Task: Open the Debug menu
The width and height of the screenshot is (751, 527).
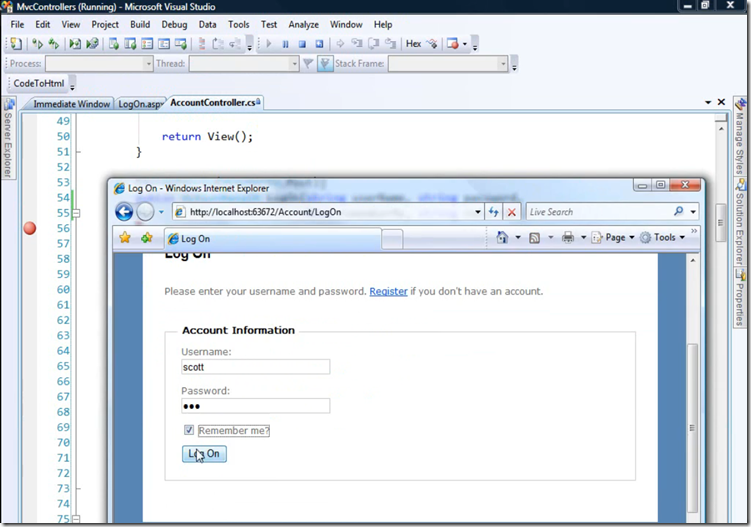Action: (174, 24)
